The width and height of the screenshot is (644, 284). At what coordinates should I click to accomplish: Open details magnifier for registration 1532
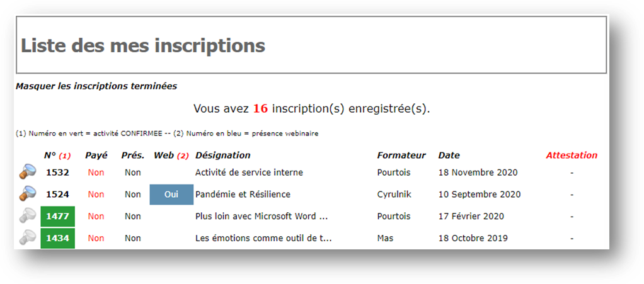tap(28, 171)
